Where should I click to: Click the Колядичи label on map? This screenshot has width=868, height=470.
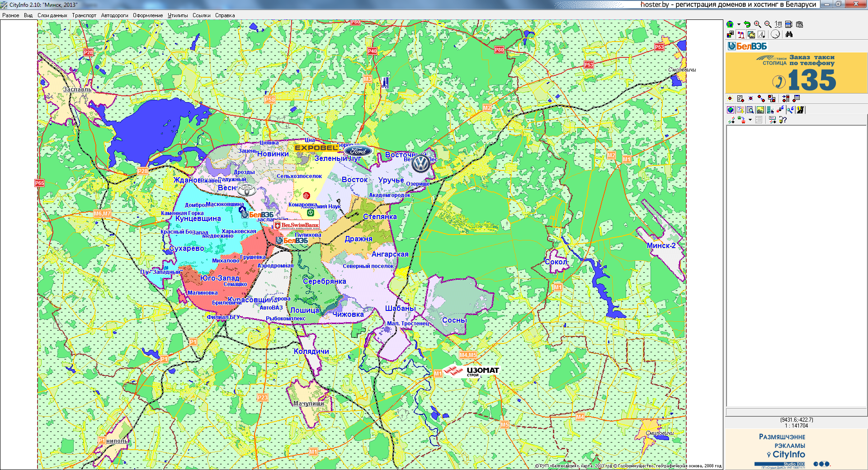(311, 351)
